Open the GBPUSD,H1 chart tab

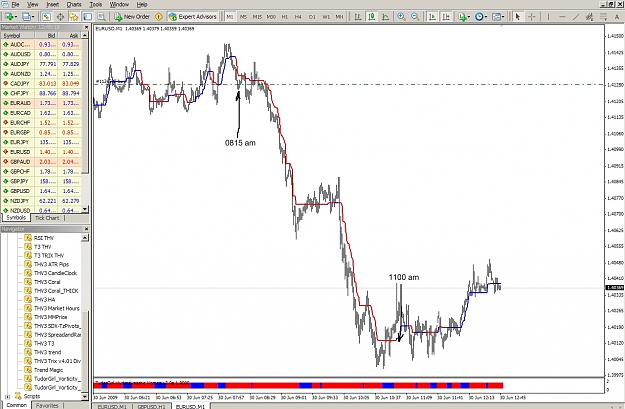pyautogui.click(x=151, y=406)
